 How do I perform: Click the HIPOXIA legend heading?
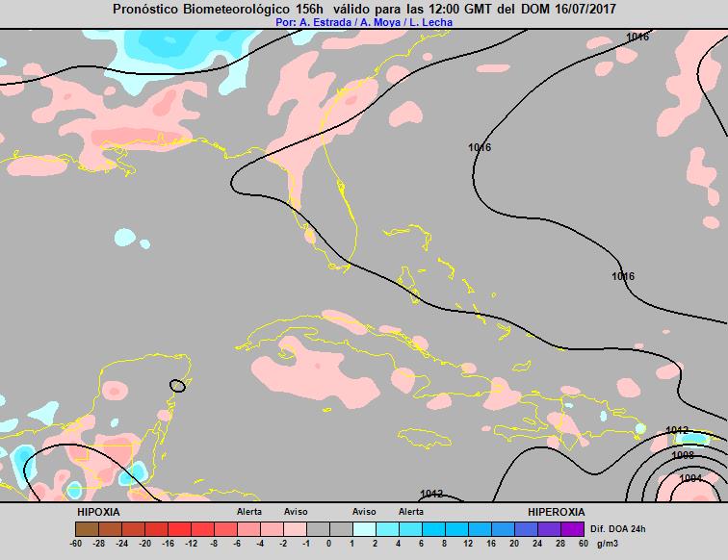(x=98, y=512)
